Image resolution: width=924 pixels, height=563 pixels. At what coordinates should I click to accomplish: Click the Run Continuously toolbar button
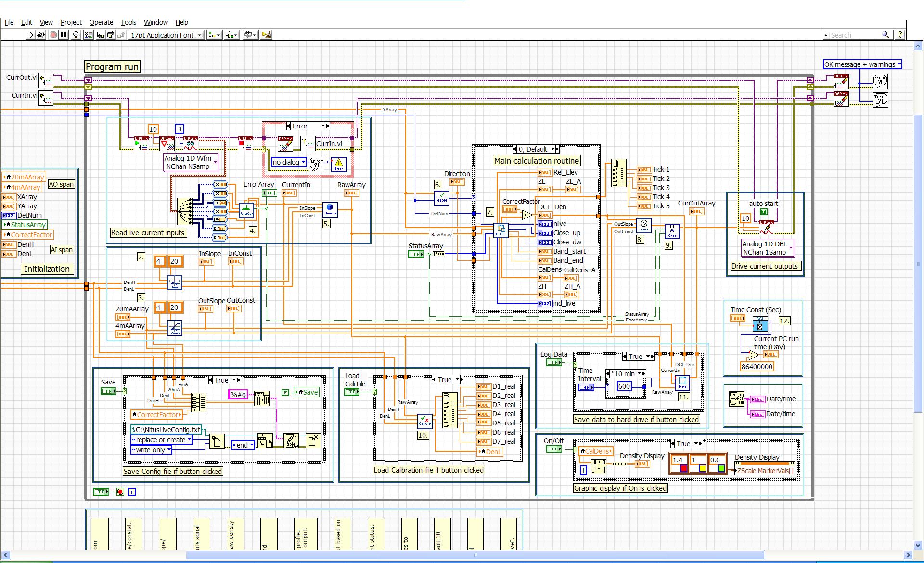pos(41,35)
